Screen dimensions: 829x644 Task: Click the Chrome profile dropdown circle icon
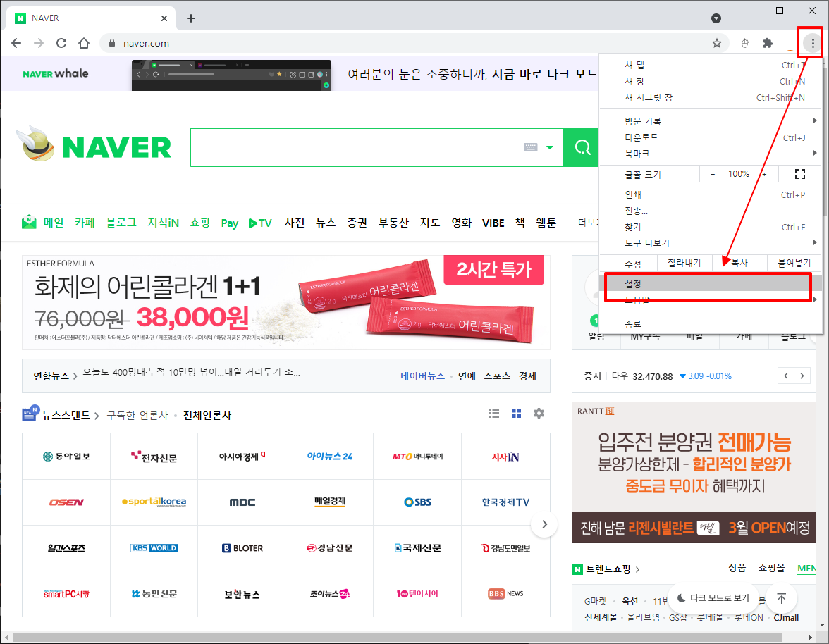[x=716, y=18]
